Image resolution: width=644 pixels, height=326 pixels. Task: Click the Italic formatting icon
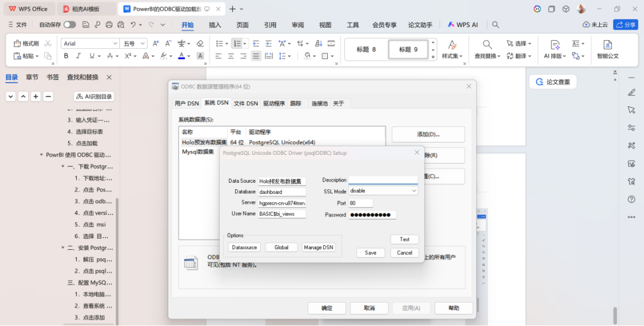click(x=79, y=56)
